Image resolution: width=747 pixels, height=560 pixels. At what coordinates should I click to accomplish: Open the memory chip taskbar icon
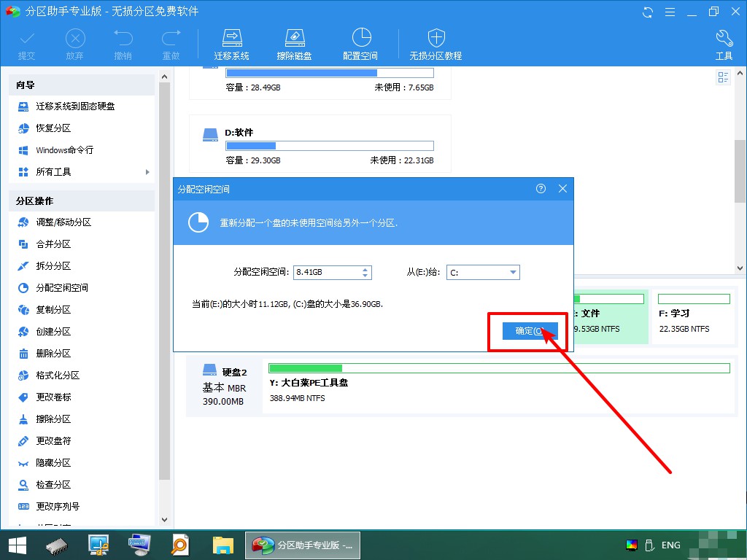point(57,545)
